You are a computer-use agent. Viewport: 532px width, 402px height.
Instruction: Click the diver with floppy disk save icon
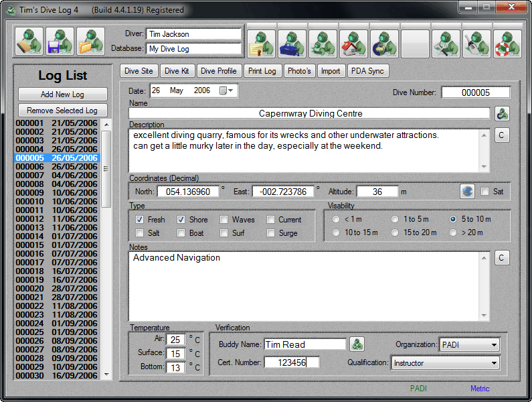click(x=60, y=42)
